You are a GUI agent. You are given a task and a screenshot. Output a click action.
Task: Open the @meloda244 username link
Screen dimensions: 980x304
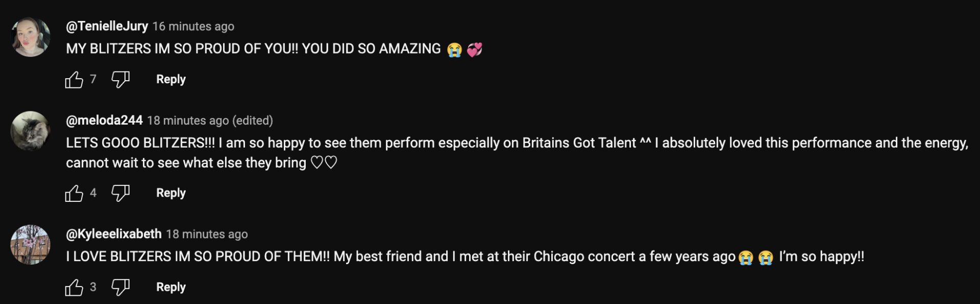[104, 121]
